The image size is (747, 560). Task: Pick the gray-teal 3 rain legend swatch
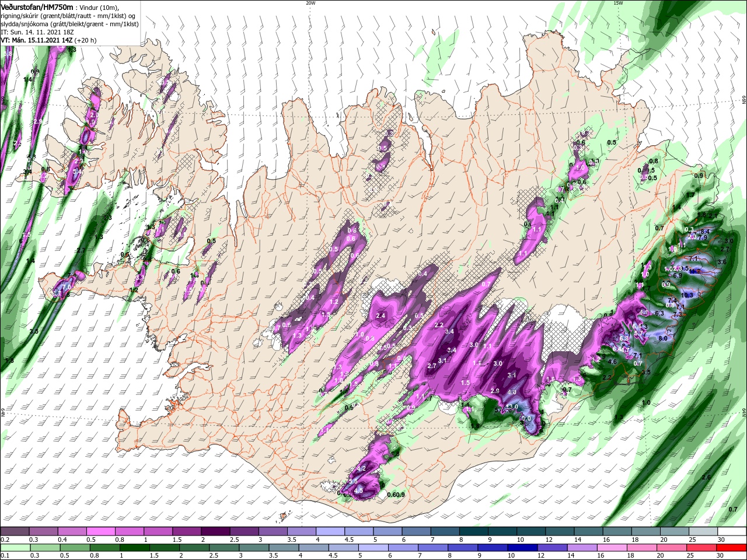[x=254, y=548]
